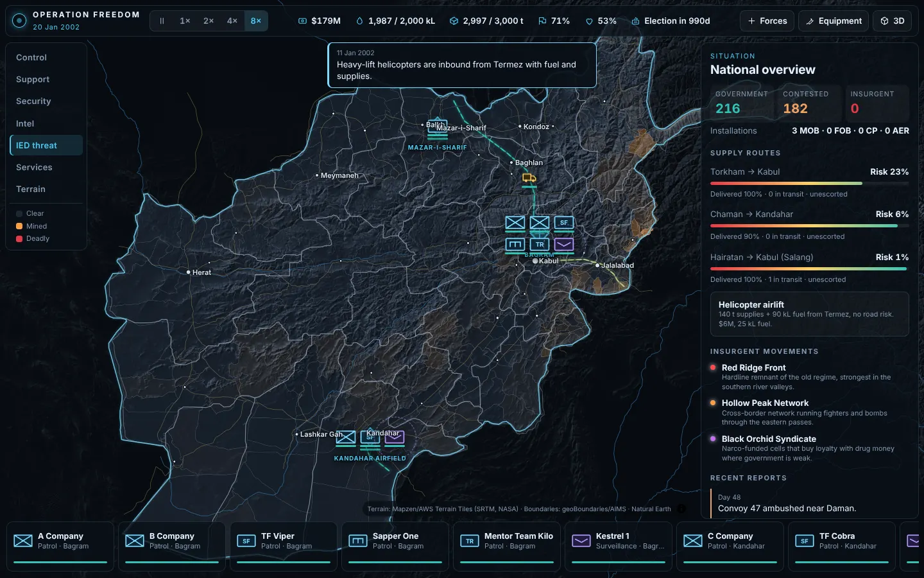
Task: Click the Deadly red legend swatch
Action: [19, 238]
